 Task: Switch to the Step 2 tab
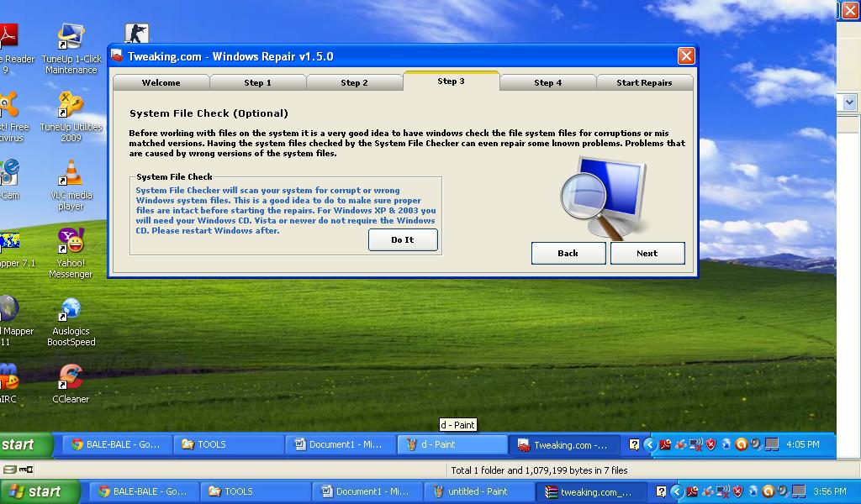coord(354,83)
